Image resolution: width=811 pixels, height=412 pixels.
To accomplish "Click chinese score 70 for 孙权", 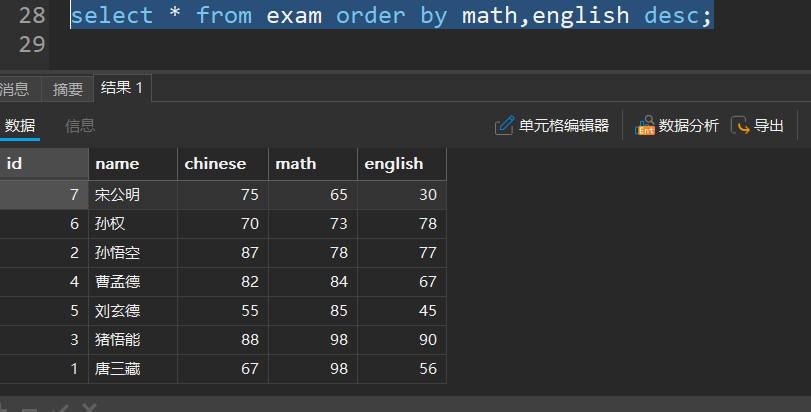I will [x=223, y=224].
